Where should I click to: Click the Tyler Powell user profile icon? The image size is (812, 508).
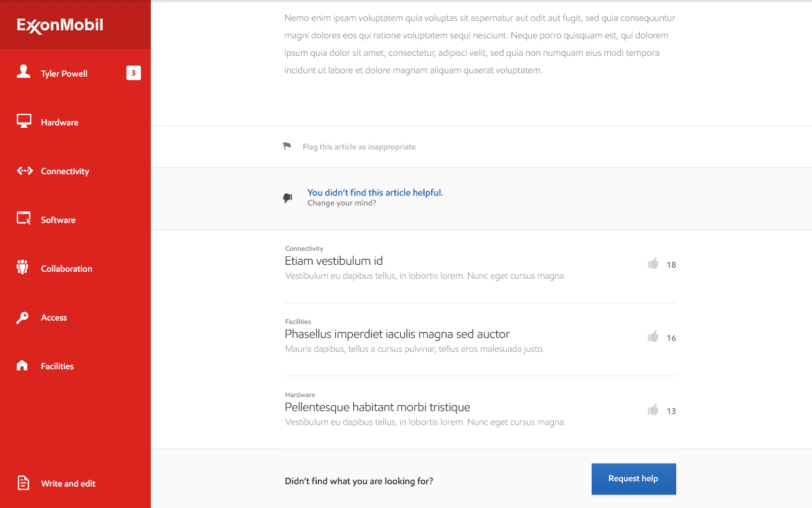click(23, 71)
